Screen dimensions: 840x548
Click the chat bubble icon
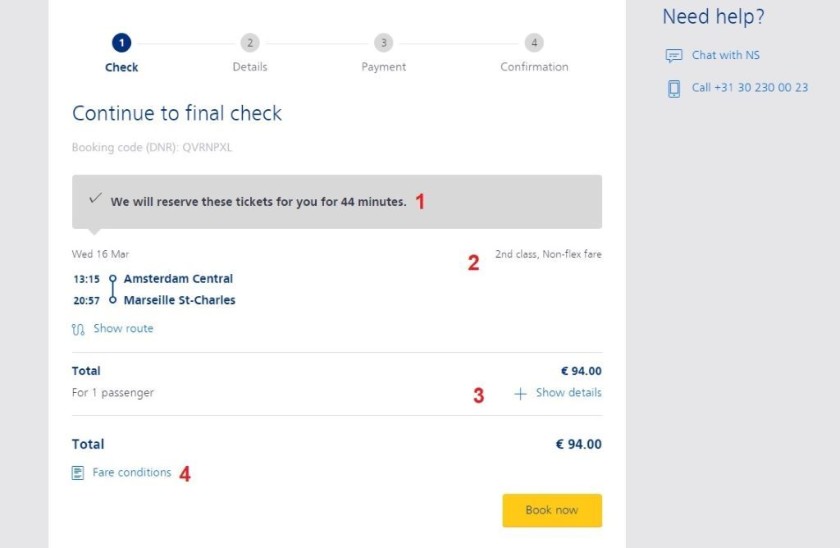tap(674, 56)
